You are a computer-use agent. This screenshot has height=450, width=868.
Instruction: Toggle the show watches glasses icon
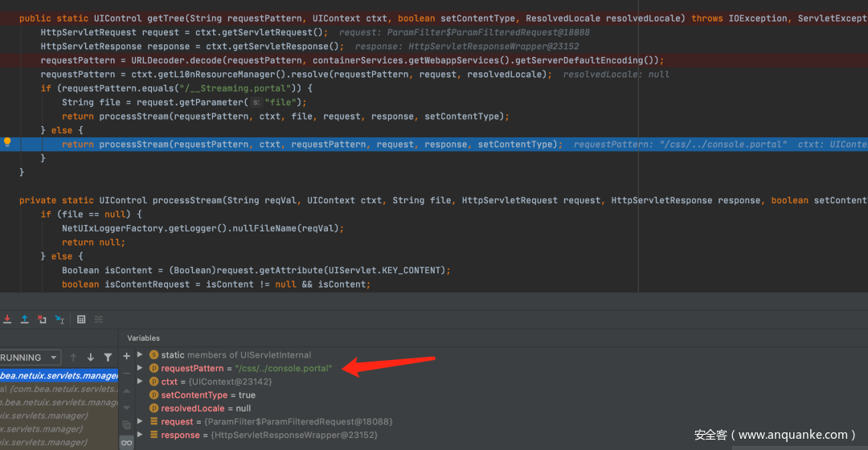tap(126, 442)
